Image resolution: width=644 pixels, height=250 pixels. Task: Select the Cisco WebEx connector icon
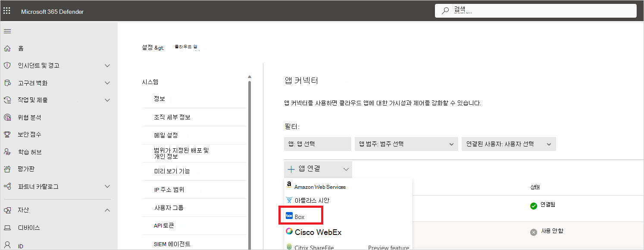point(289,231)
